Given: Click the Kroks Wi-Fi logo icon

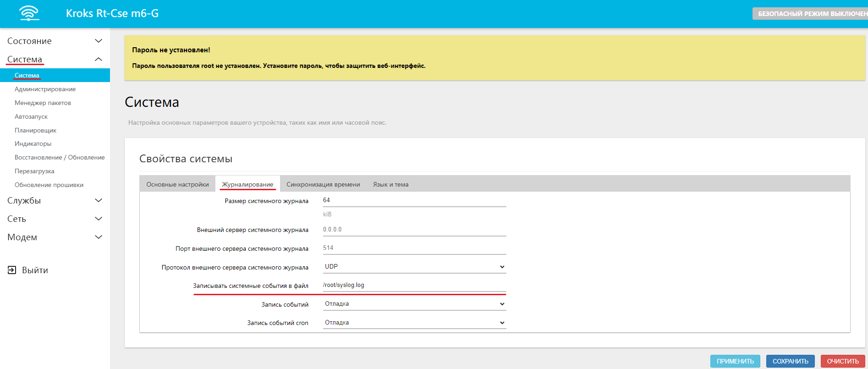Looking at the screenshot, I should 29,13.
